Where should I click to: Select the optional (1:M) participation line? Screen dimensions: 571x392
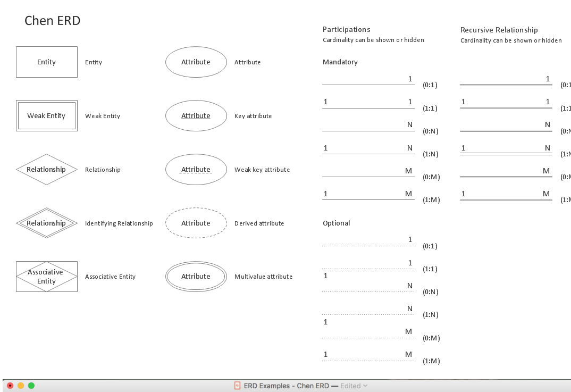point(368,360)
